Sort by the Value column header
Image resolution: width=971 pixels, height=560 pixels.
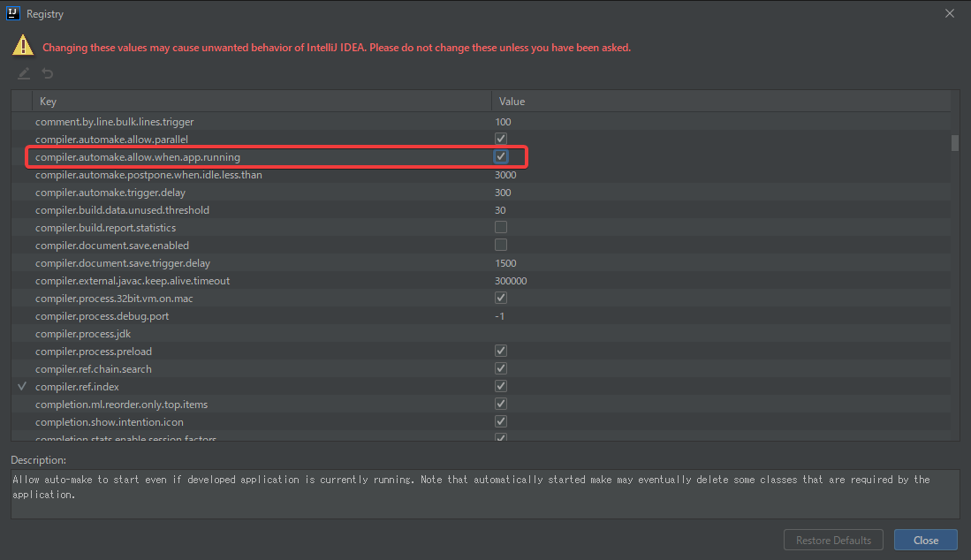click(x=720, y=102)
